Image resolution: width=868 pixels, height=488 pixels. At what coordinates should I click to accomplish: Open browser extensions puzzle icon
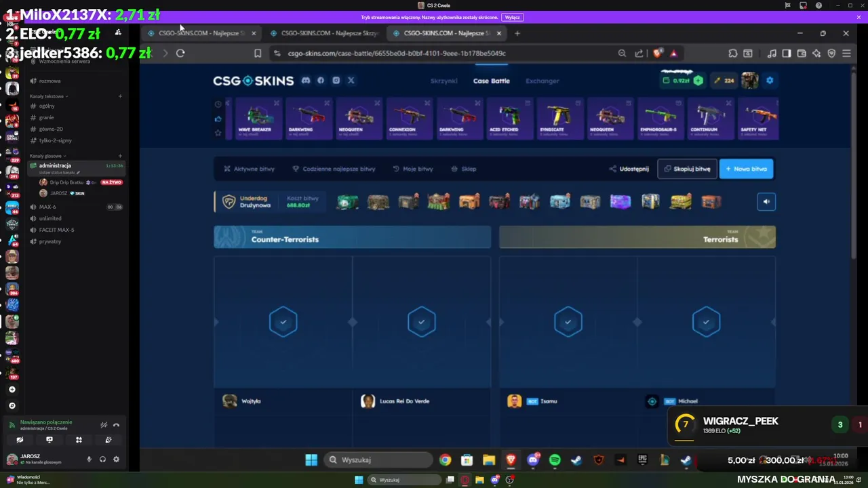point(733,53)
